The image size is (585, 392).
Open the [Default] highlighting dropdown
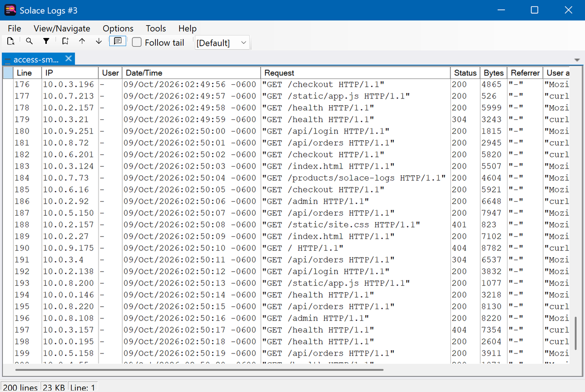coord(222,43)
